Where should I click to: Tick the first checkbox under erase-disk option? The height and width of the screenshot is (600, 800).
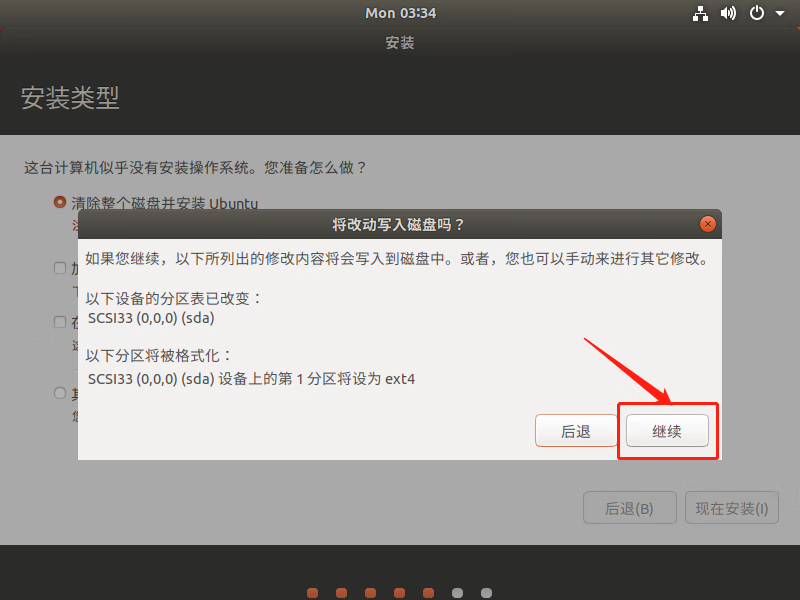coord(60,268)
